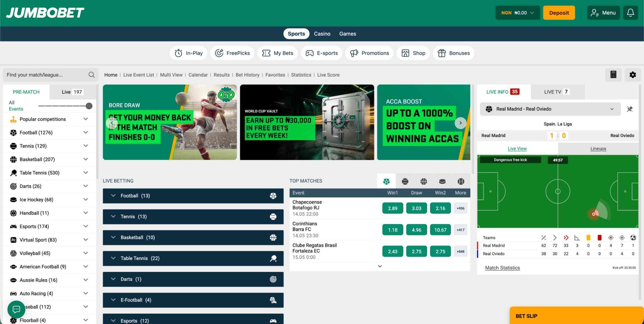Open the World Cup Vault banner
The image size is (644, 324).
coord(307,122)
